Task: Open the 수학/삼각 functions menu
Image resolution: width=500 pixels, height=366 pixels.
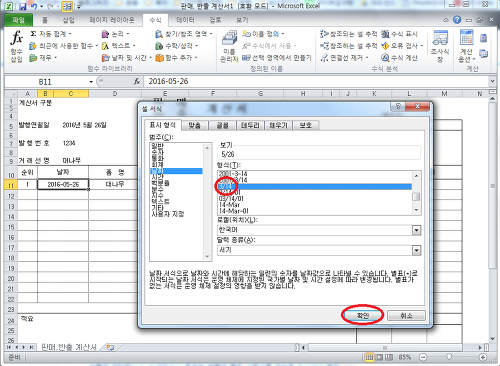Action: 176,46
